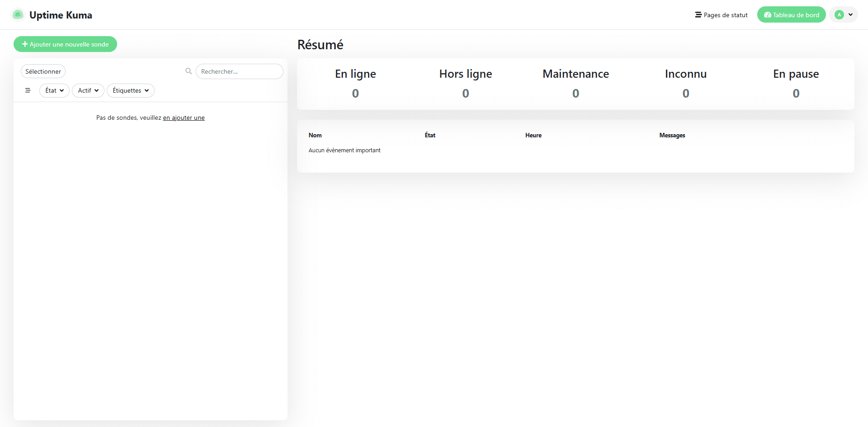Click the Messages column header

[672, 135]
